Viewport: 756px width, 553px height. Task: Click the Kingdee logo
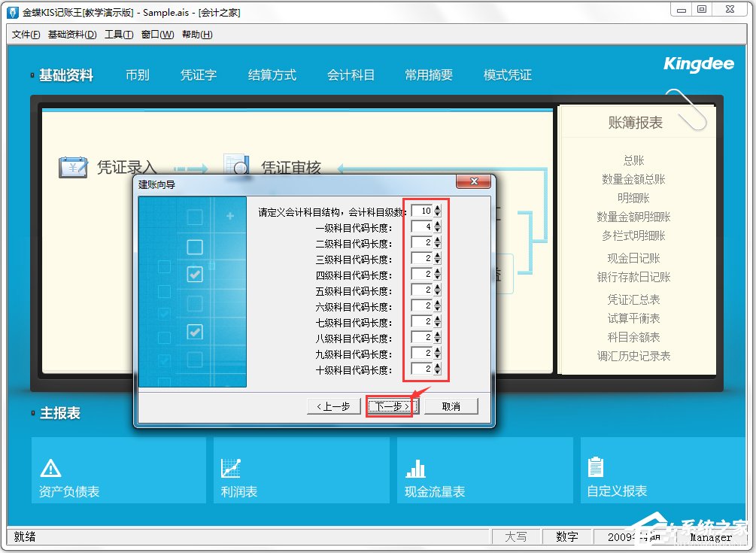pyautogui.click(x=698, y=65)
